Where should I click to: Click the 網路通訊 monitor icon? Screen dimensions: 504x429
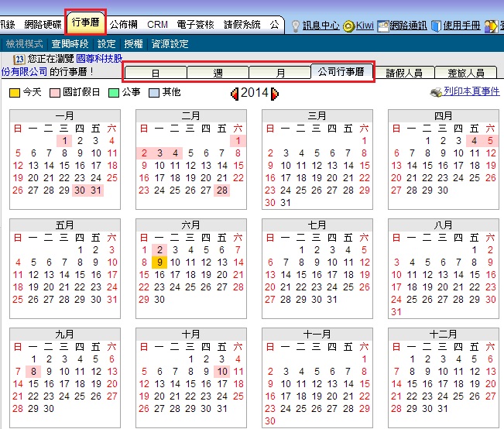382,26
